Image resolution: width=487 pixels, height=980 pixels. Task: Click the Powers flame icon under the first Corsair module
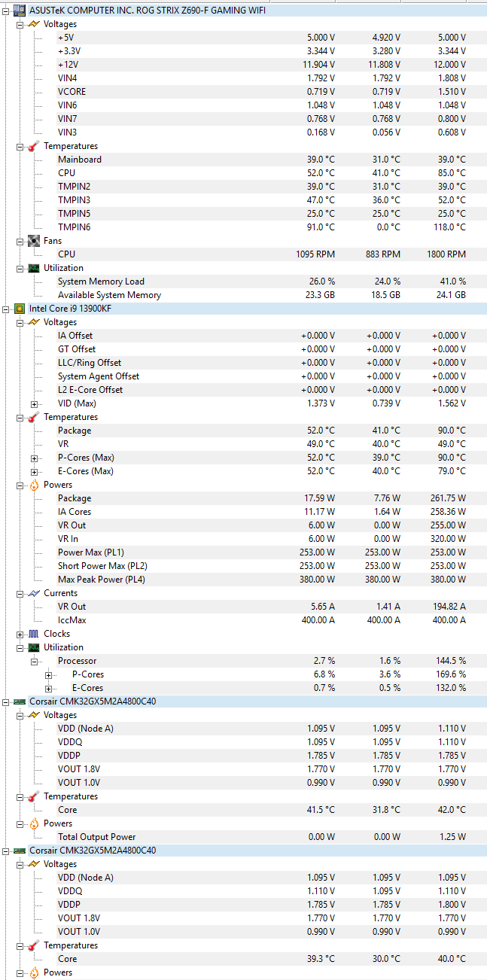(x=33, y=823)
